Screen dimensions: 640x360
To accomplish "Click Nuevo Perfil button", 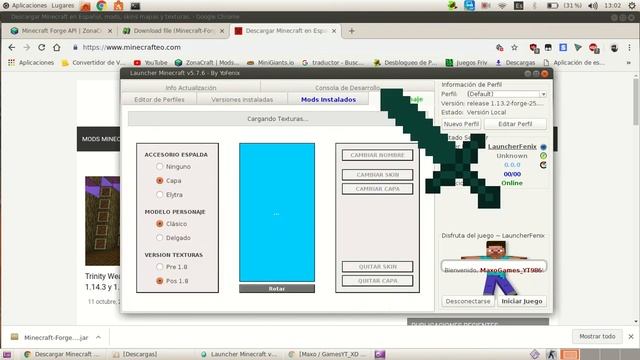I will pyautogui.click(x=462, y=124).
